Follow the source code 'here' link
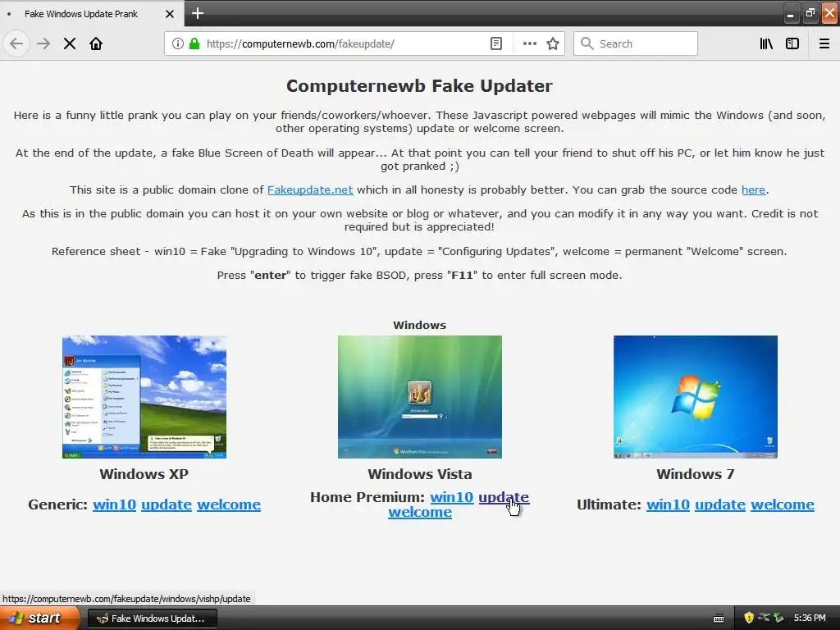Viewport: 840px width, 630px height. tap(753, 189)
